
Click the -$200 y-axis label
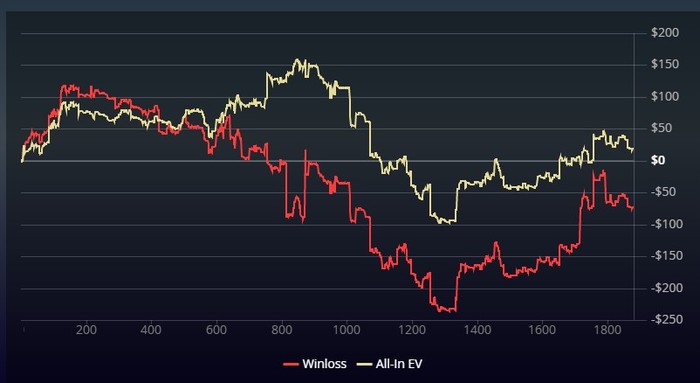point(665,288)
